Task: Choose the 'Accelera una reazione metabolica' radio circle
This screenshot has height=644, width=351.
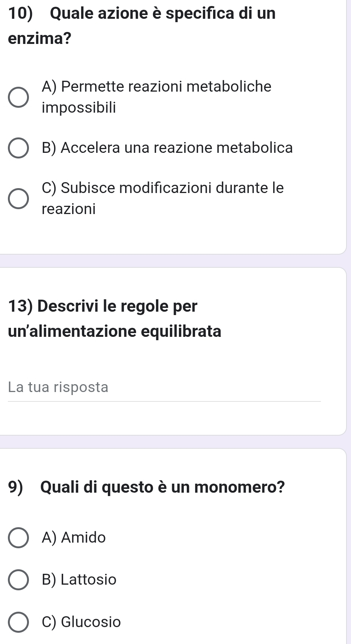Action: click(x=18, y=148)
